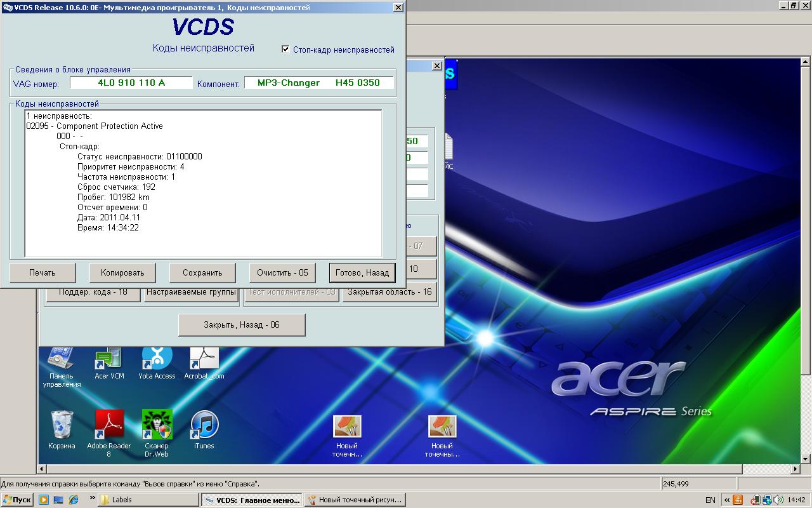
Task: Open iTunes from the desktop icon
Action: pyautogui.click(x=204, y=424)
